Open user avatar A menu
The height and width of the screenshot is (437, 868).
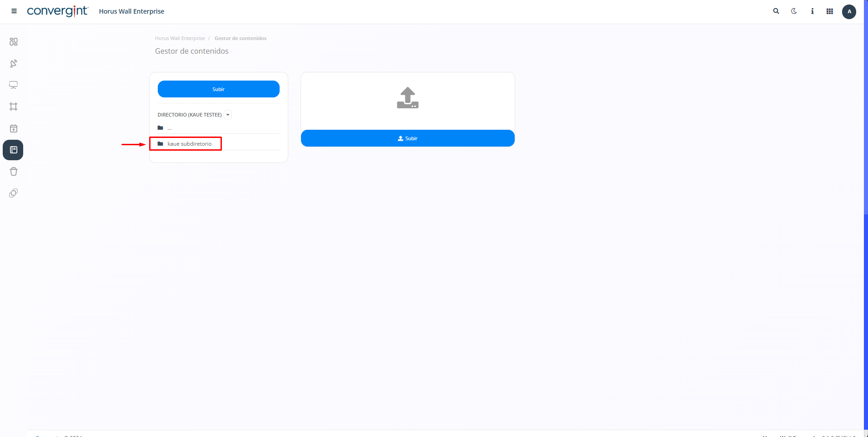click(x=849, y=12)
